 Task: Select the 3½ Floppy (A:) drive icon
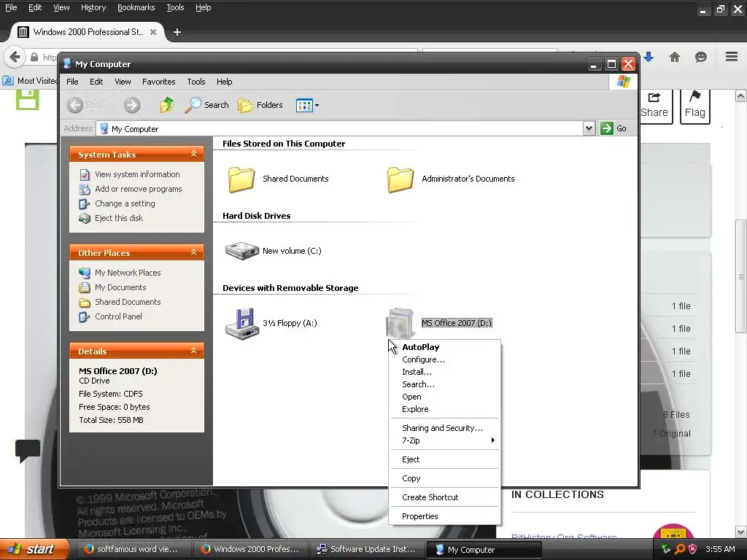click(x=241, y=323)
